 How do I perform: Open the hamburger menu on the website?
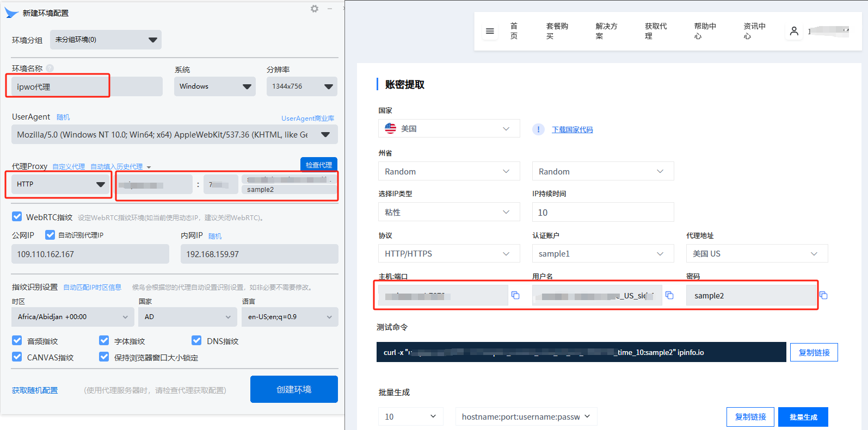click(490, 31)
